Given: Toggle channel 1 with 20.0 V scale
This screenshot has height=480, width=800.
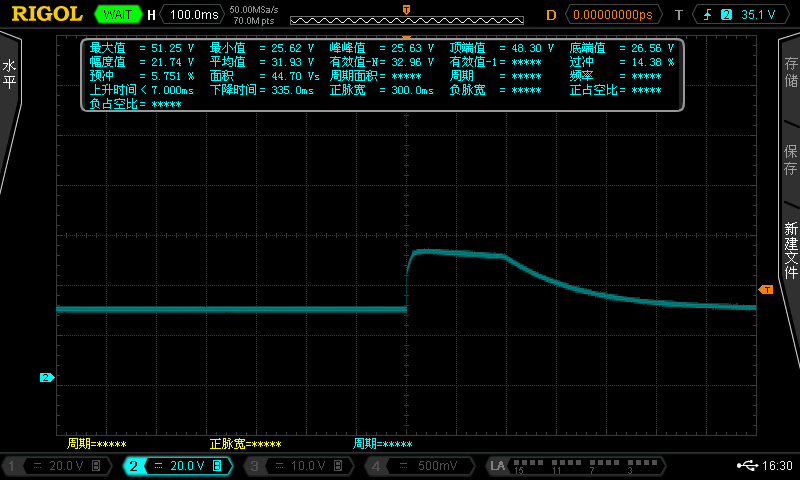Looking at the screenshot, I should [60, 466].
